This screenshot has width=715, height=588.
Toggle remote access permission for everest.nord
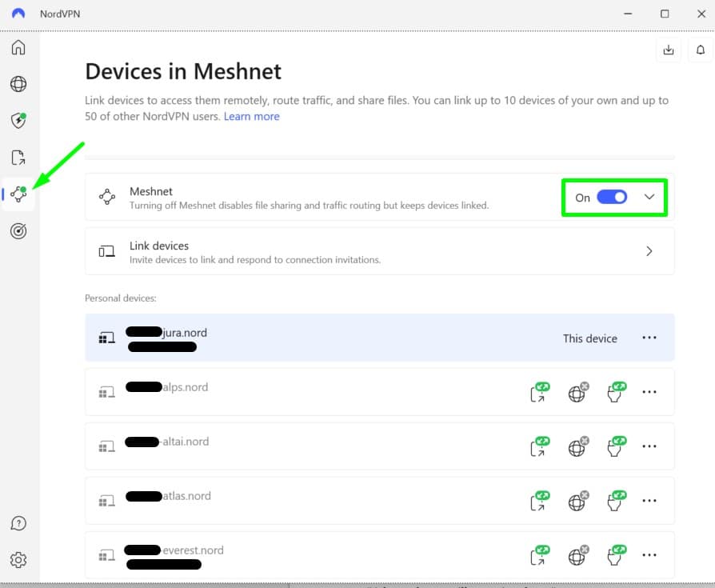(617, 555)
